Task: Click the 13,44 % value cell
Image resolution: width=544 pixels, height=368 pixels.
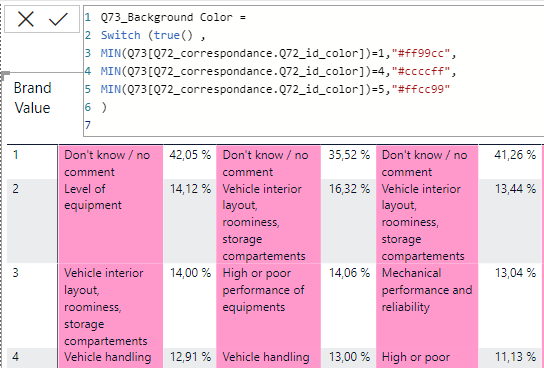Action: point(510,221)
